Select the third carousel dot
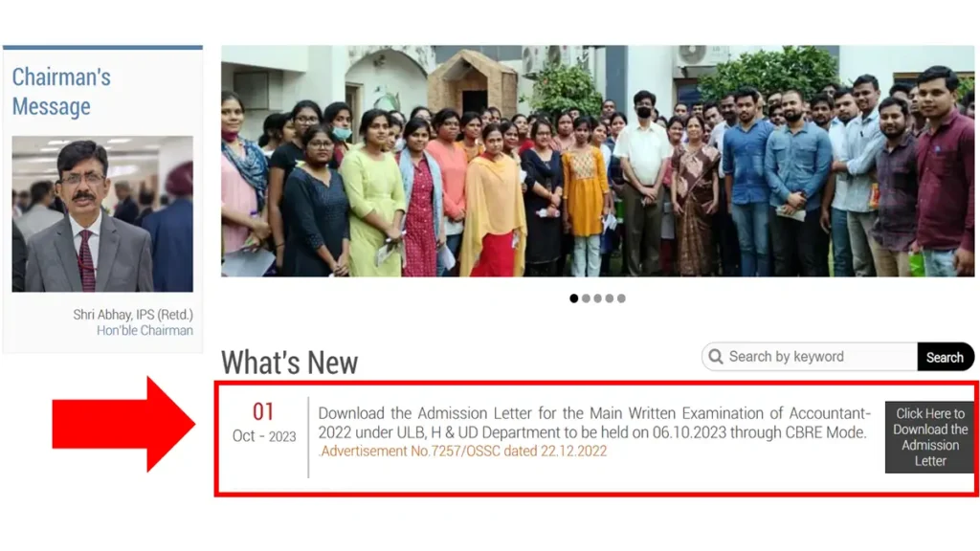 coord(597,298)
